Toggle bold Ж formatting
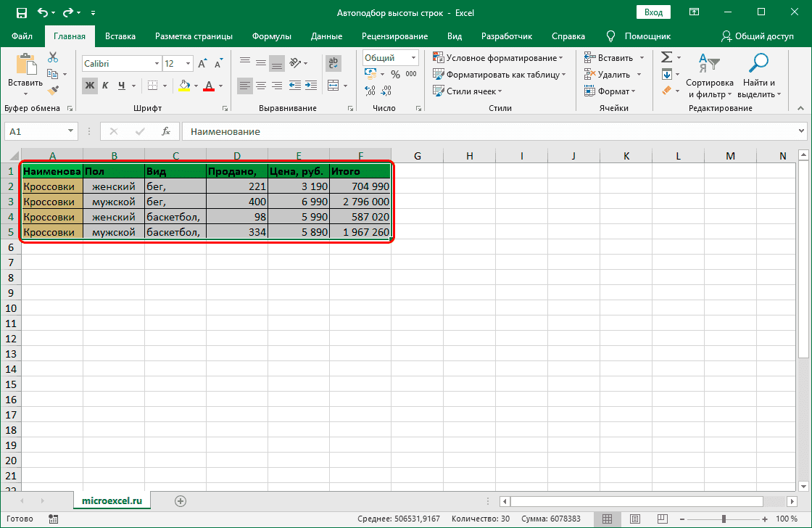The width and height of the screenshot is (812, 528). point(90,86)
